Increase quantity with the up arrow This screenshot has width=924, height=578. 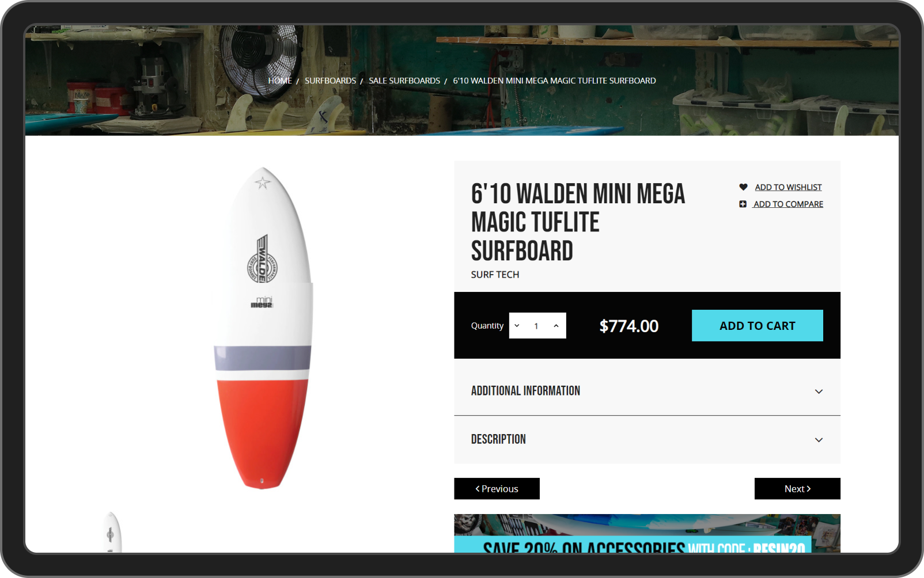556,326
